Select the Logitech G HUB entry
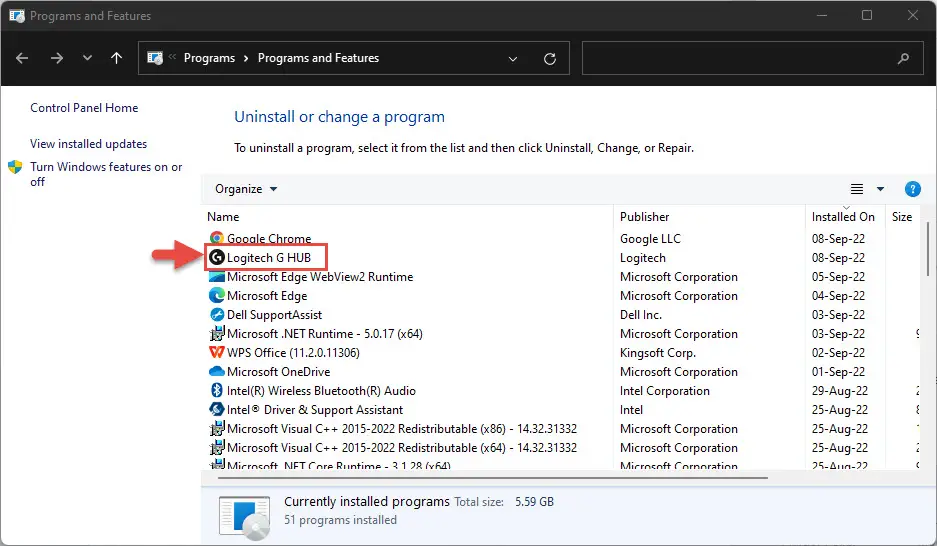Viewport: 937px width, 546px height. point(269,258)
